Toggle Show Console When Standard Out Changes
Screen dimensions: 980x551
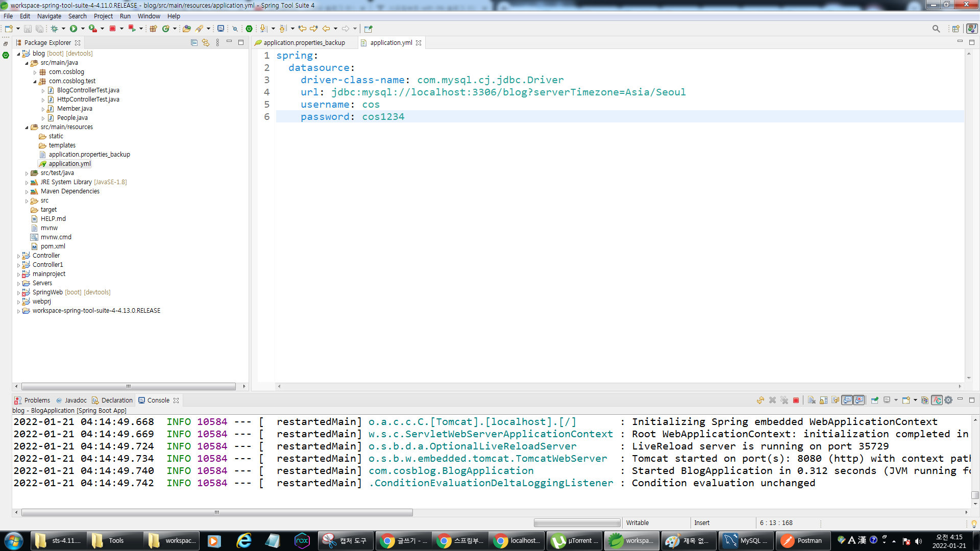point(847,400)
